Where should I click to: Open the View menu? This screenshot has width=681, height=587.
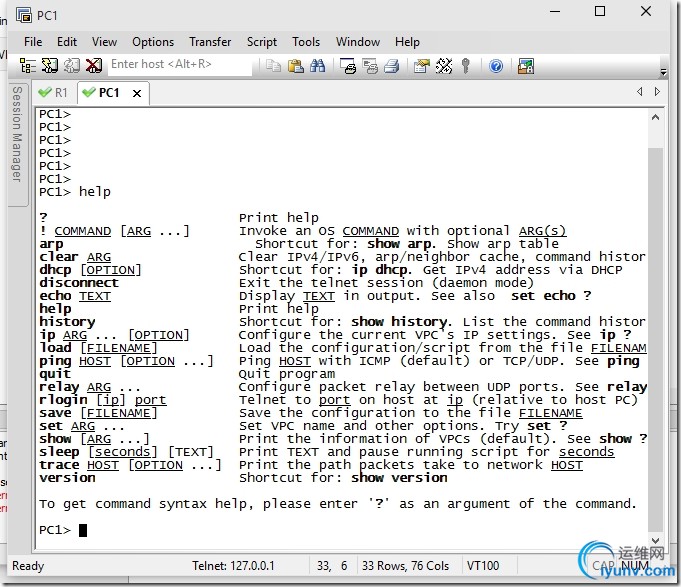(104, 42)
